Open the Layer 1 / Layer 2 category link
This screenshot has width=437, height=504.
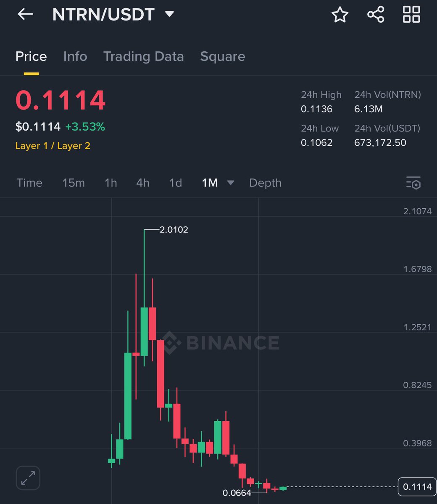(53, 146)
